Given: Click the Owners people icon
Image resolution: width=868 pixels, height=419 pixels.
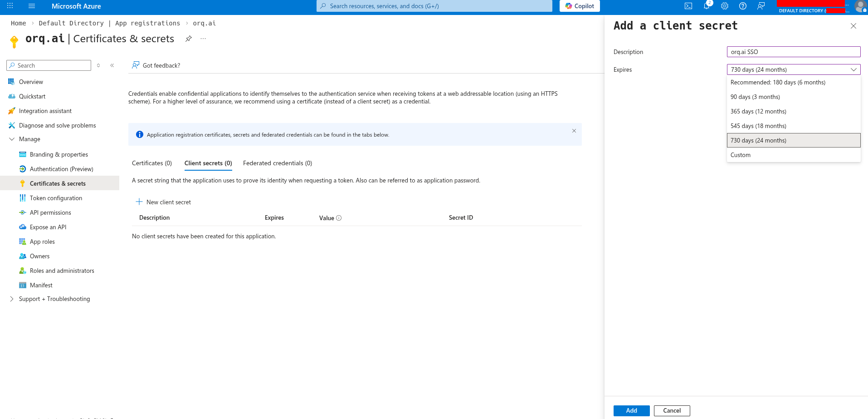Looking at the screenshot, I should click(22, 256).
